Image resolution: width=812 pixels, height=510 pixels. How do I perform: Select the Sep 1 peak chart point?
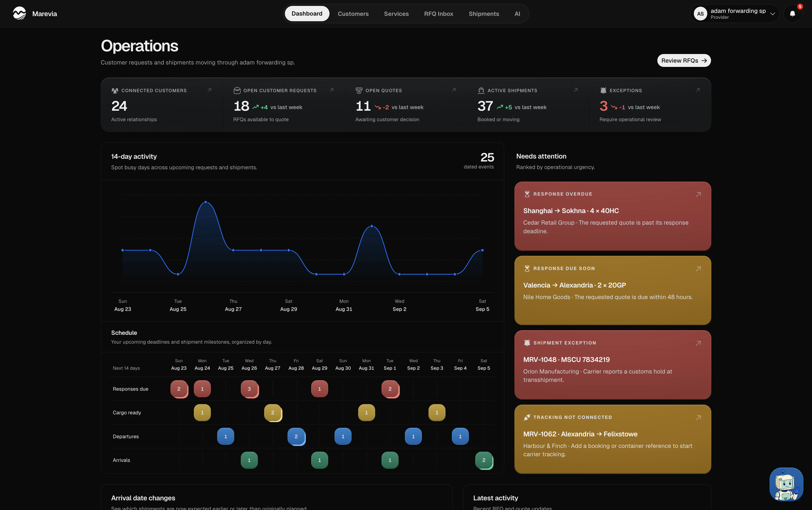(372, 226)
